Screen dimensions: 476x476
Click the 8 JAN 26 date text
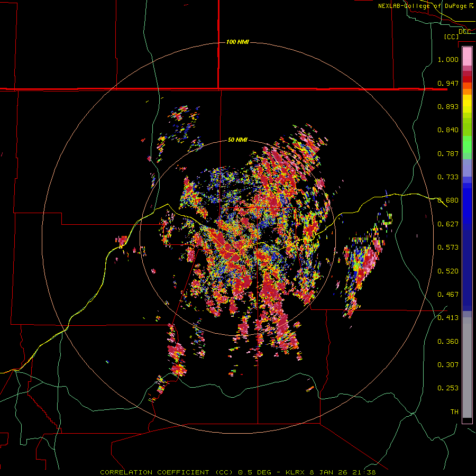[329, 472]
